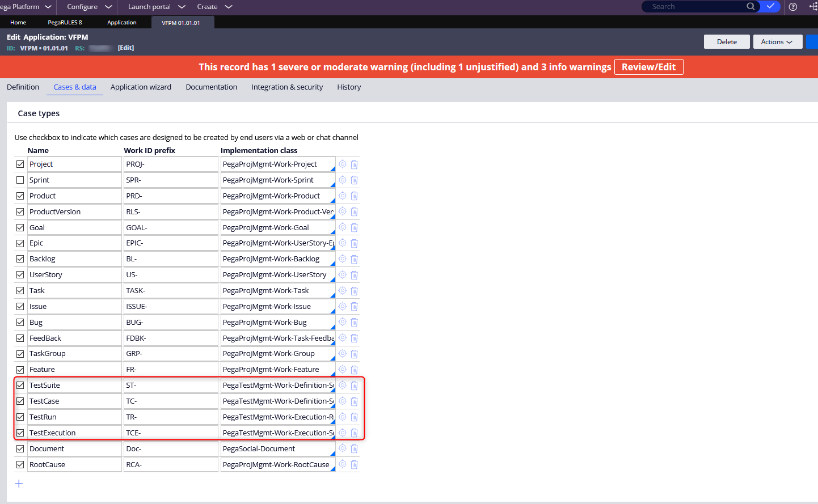Screen dimensions: 818x504
Task: Open the help question mark icon
Action: [793, 7]
